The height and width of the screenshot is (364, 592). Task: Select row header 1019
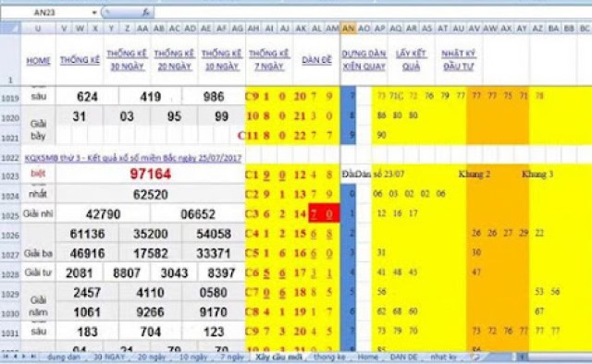(10, 98)
